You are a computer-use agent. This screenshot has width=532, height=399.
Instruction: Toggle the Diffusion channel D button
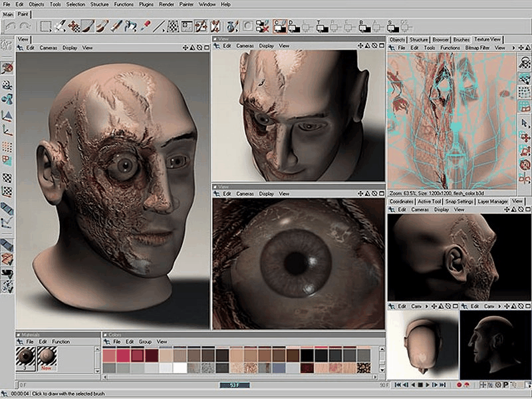click(294, 26)
